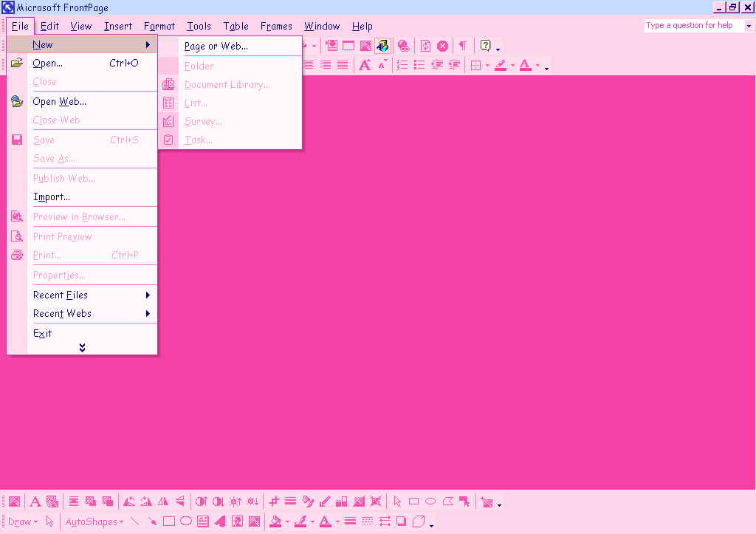Expand the File menu's hidden items chevron
756x534 pixels.
coord(82,347)
